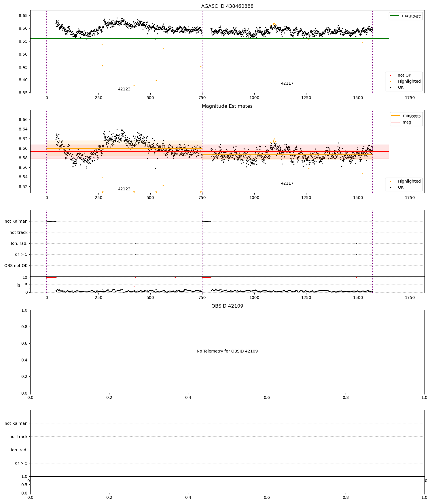Viewport: 432px width, 504px height.
Task: Select "42123" label in the Magnitude Estimates plot
Action: coord(124,189)
